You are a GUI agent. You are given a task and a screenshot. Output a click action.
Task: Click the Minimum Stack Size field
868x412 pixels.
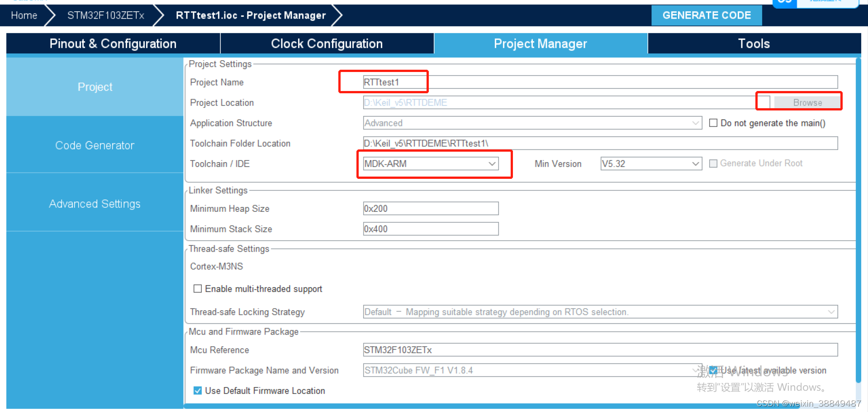coord(431,229)
